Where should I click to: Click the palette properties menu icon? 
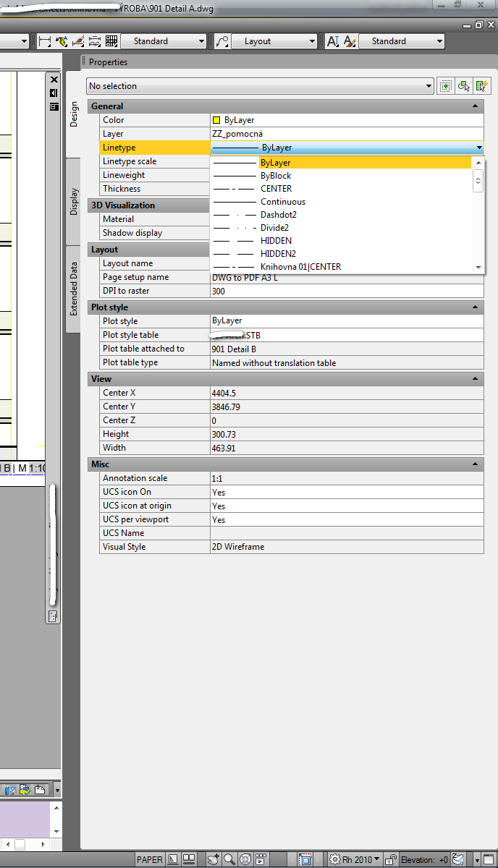pyautogui.click(x=54, y=106)
